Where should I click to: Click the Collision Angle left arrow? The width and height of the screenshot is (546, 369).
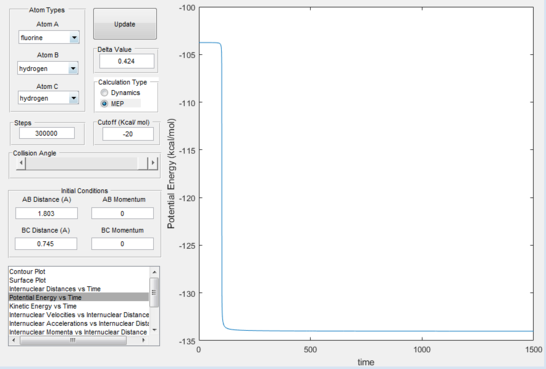point(21,163)
